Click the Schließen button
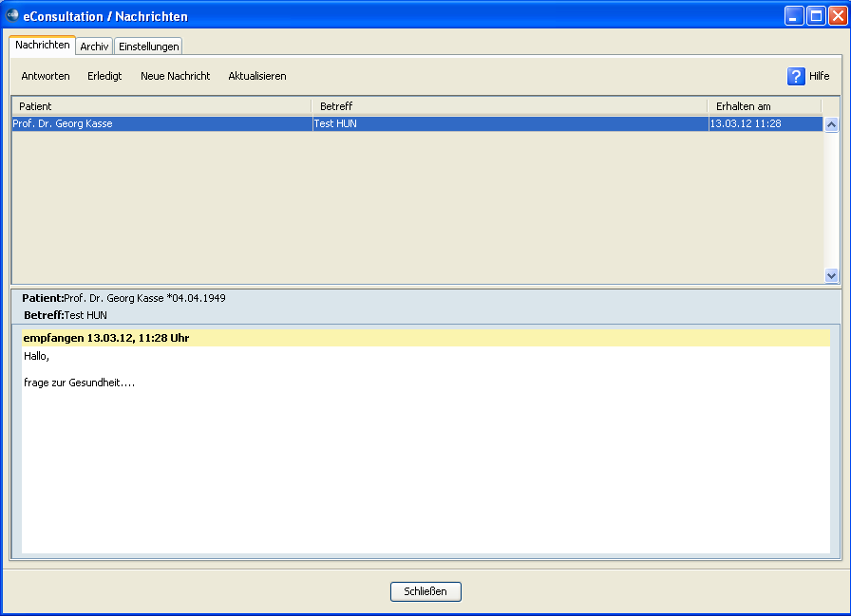 click(x=425, y=591)
